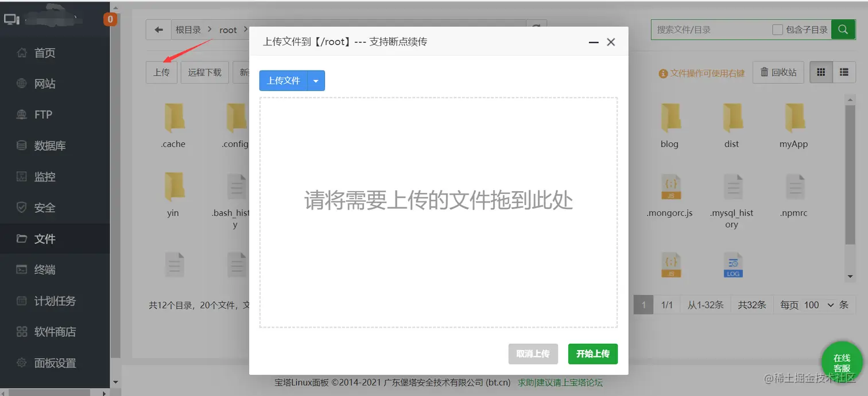Select the blog folder
868x396 pixels.
point(669,126)
